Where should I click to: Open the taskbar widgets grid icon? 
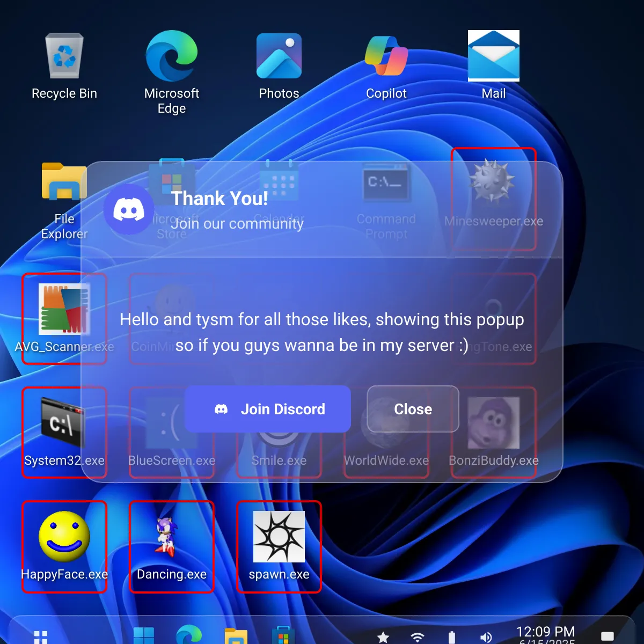[x=41, y=637]
